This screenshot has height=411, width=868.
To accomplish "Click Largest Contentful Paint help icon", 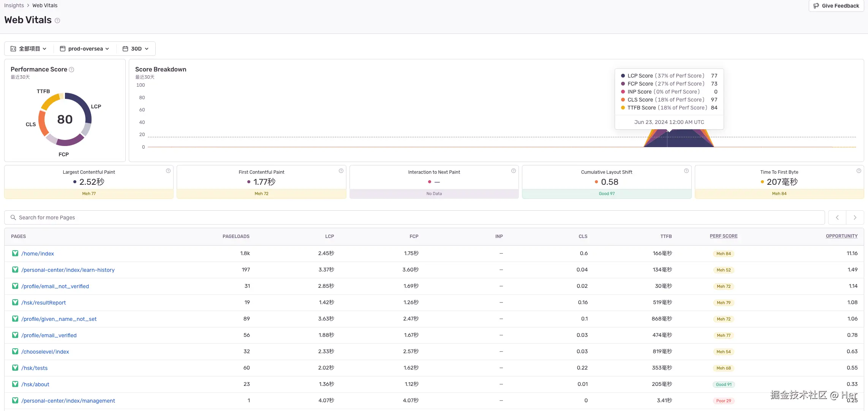I will pyautogui.click(x=168, y=171).
